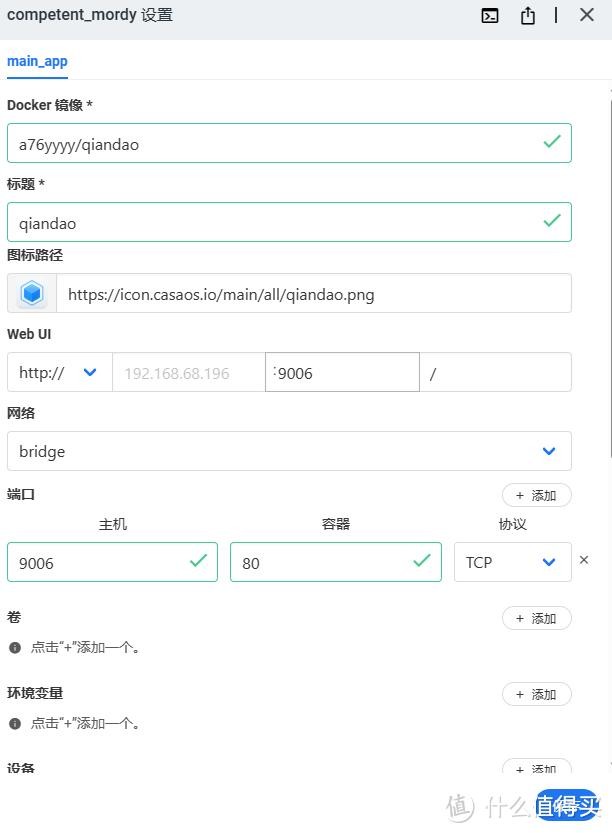Add a new port with 添加 button

pyautogui.click(x=537, y=496)
